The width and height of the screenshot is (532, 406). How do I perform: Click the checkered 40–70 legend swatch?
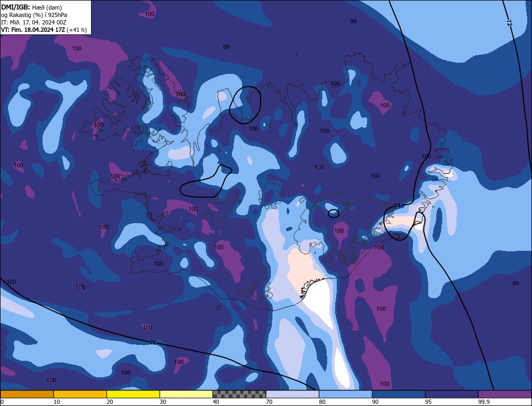(x=239, y=394)
